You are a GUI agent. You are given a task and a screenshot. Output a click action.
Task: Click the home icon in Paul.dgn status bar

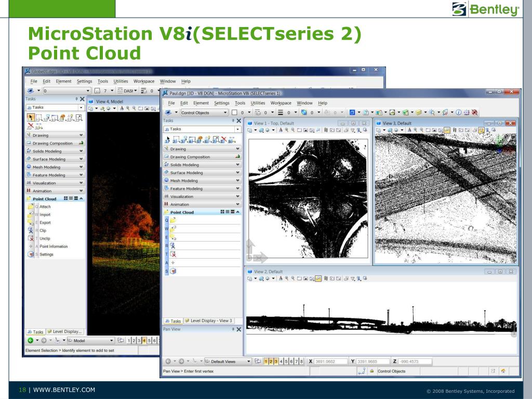[x=503, y=371]
